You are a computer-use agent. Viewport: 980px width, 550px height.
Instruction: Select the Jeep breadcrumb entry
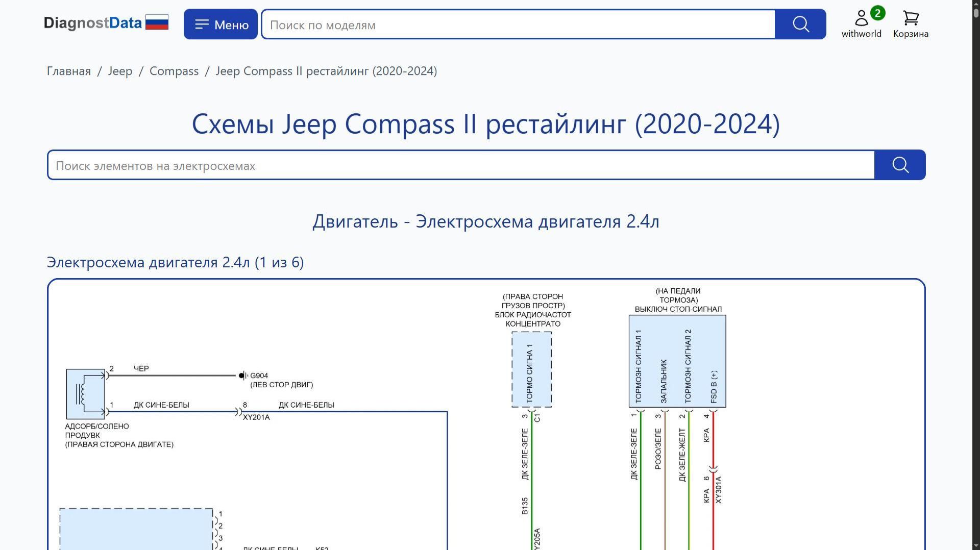(x=120, y=71)
